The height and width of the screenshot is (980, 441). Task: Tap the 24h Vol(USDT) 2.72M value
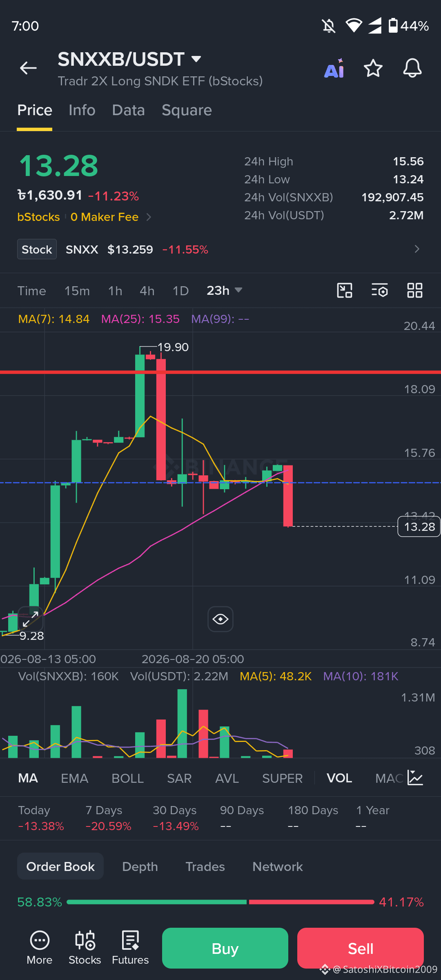406,215
